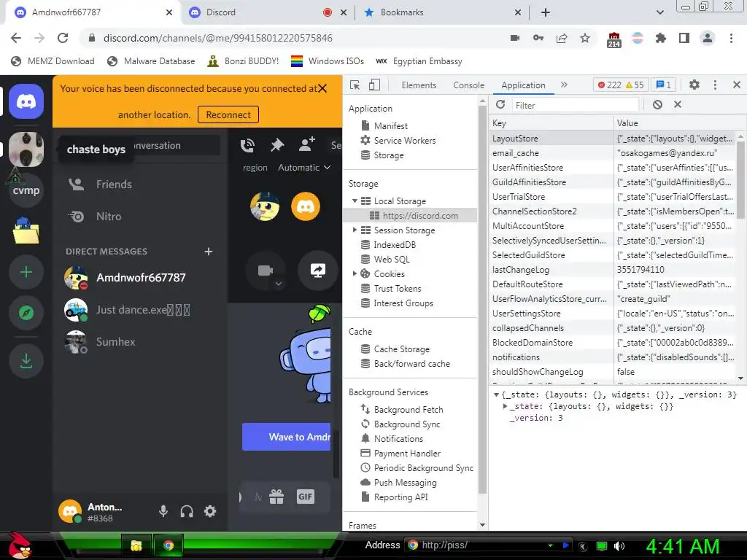Viewport: 747px width, 560px height.
Task: Show more DevTools tabs chevron
Action: point(564,85)
